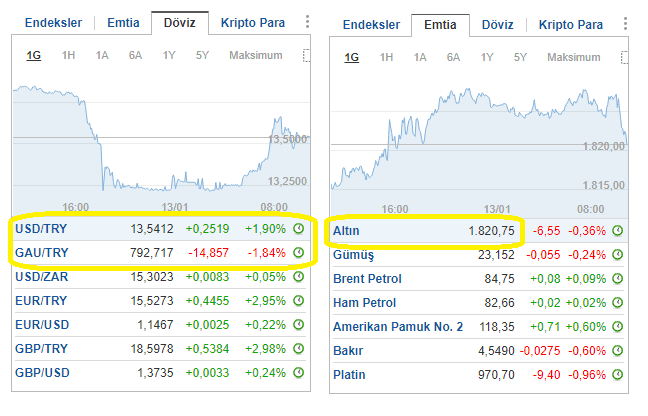The height and width of the screenshot is (416, 648).
Task: Open the Döviz tab in right widget
Action: click(x=497, y=23)
